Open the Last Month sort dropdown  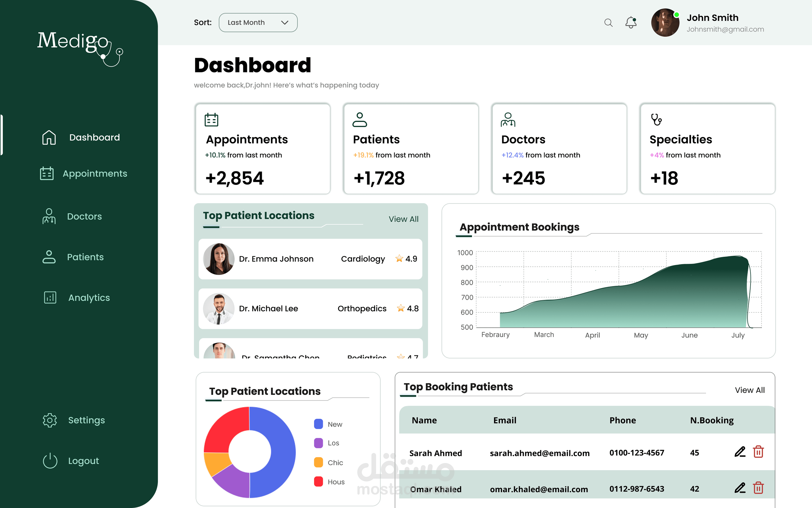(258, 23)
